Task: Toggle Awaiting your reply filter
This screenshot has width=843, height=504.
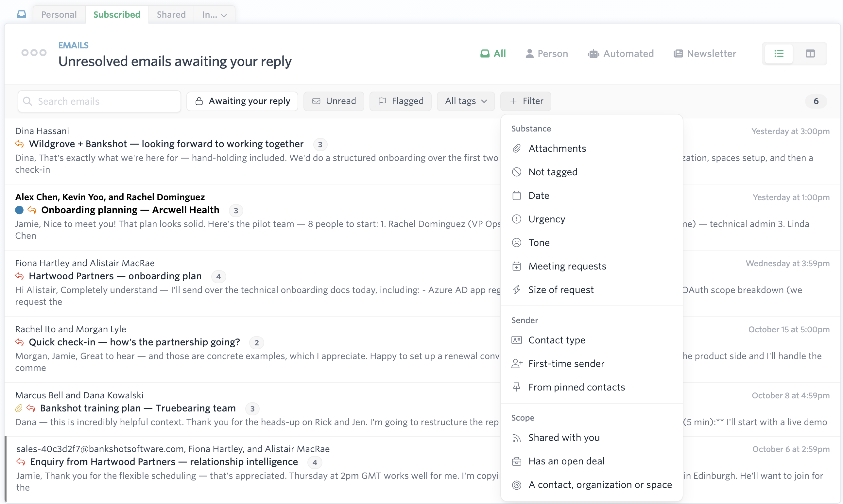Action: coord(242,101)
